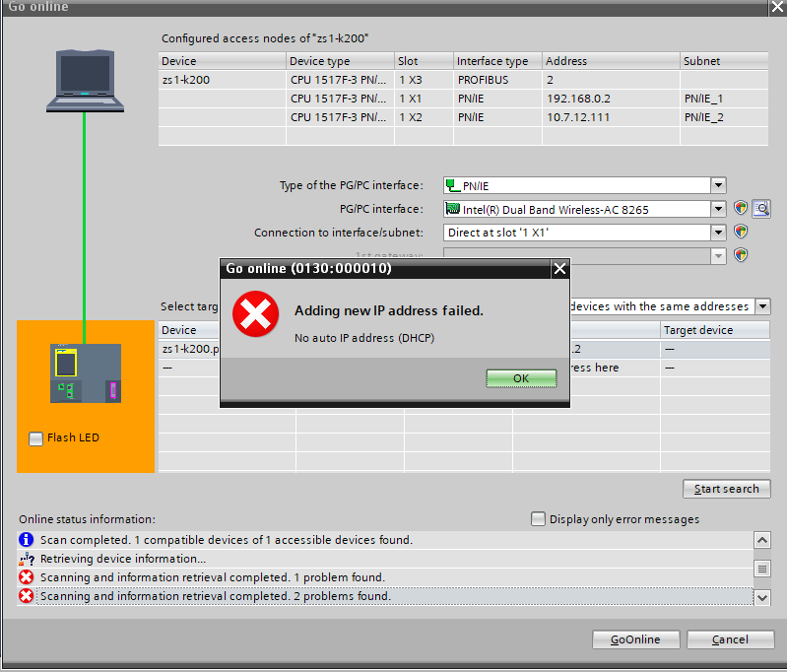Open the PG/PC interface dropdown arrow
787x672 pixels.
[x=718, y=209]
